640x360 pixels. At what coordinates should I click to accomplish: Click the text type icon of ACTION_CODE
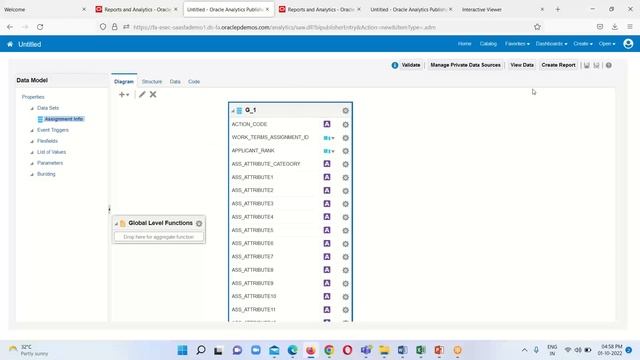coord(327,124)
